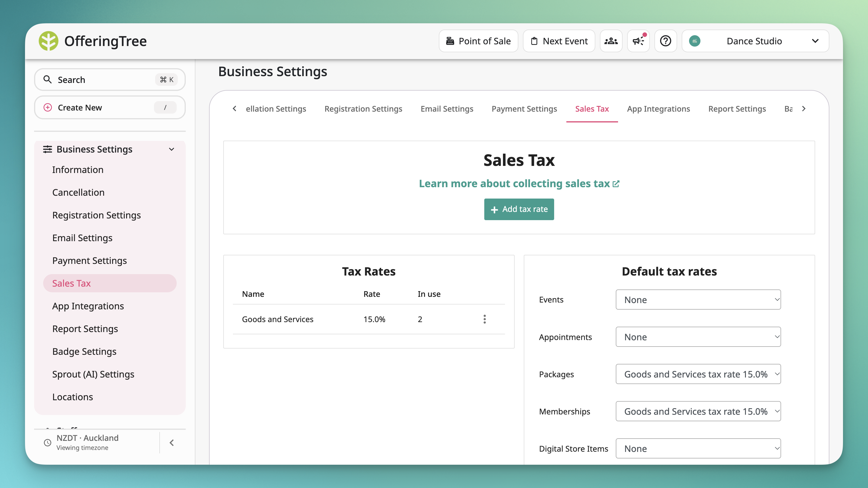This screenshot has width=868, height=488.
Task: Open the Digital Store Items tax dropdown
Action: [698, 449]
